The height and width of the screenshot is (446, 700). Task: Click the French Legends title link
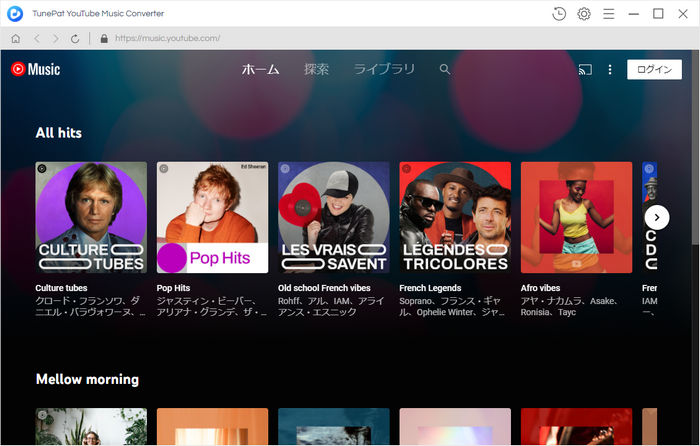(x=430, y=288)
